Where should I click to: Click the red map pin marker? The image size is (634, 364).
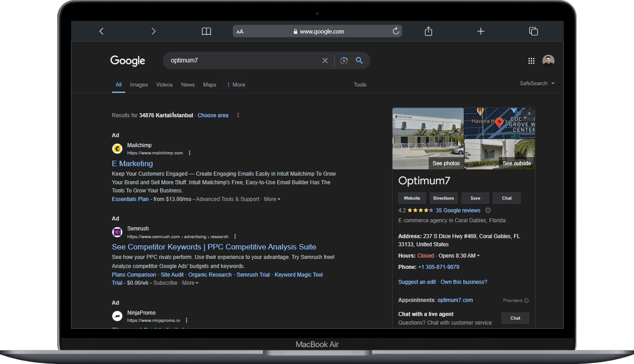[500, 122]
